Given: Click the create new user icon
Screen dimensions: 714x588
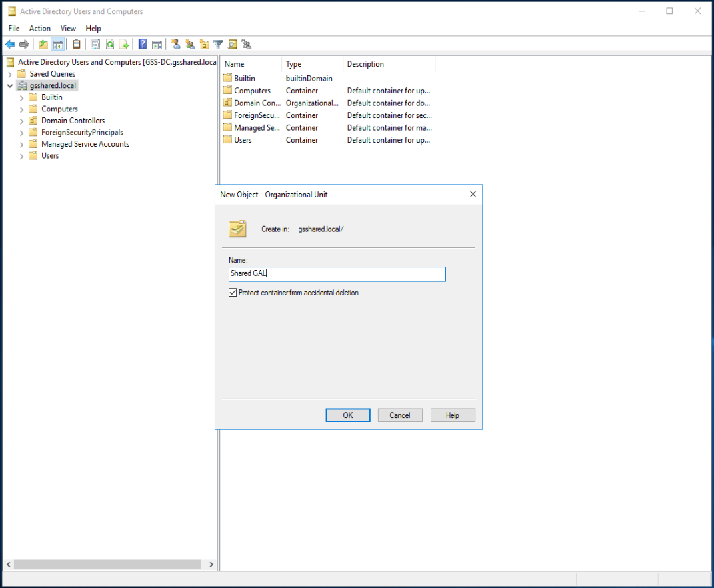Looking at the screenshot, I should (175, 45).
